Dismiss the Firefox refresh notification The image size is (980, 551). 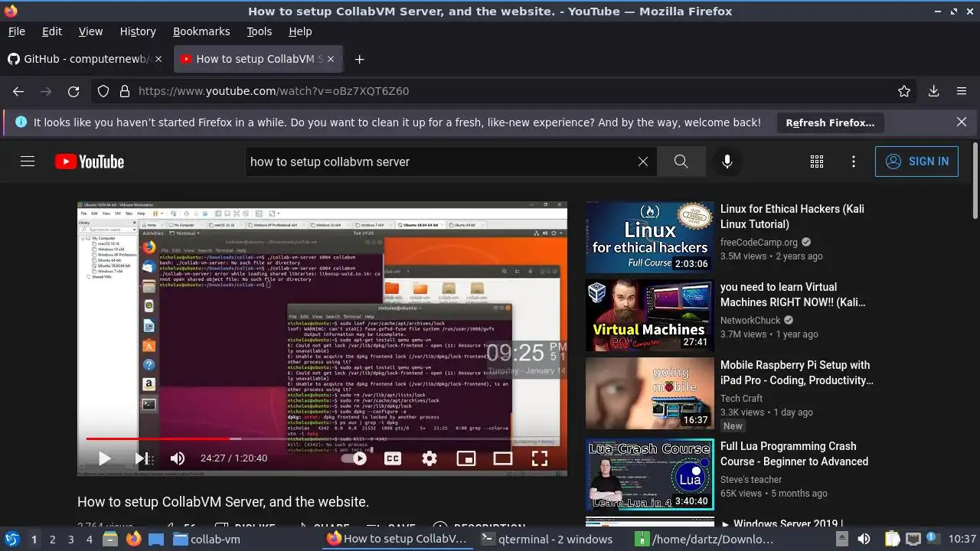click(x=962, y=122)
